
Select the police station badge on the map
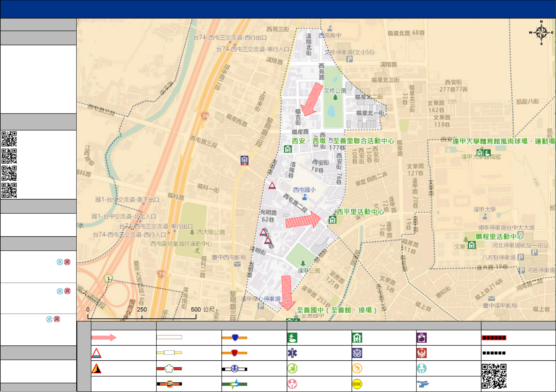pyautogui.click(x=244, y=160)
